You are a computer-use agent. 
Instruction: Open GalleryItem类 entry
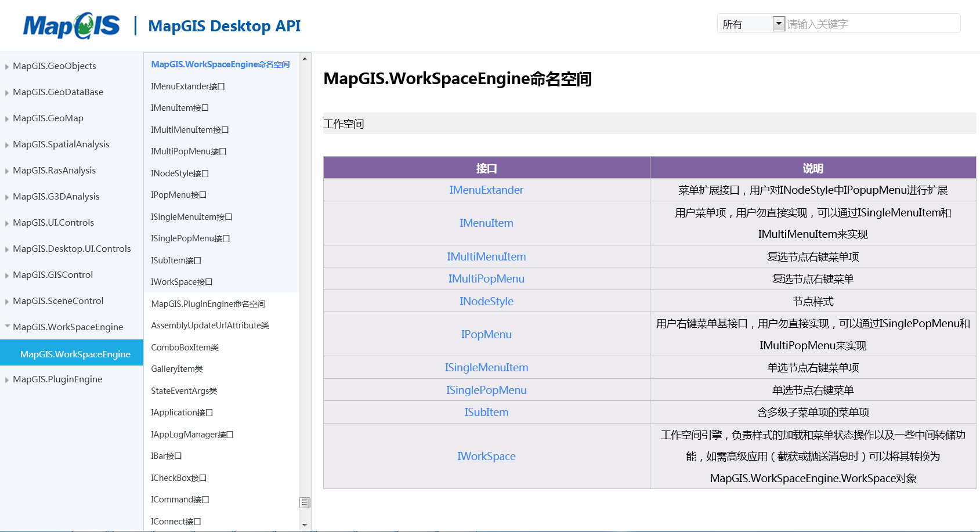tap(177, 369)
